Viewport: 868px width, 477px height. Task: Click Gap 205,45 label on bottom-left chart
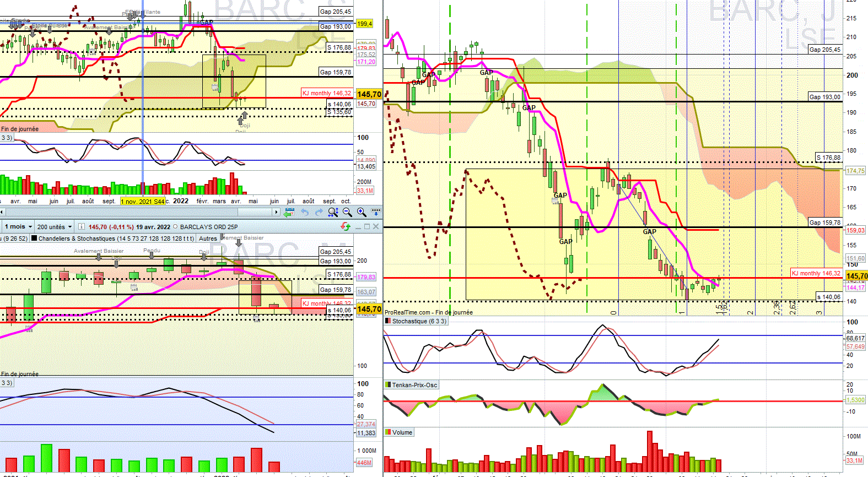click(336, 252)
